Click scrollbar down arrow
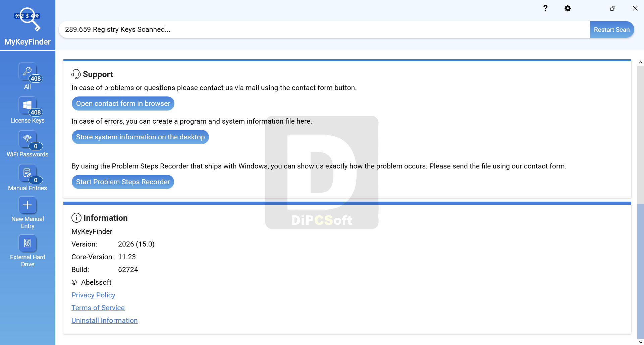Screen dimensions: 644x345 [x=641, y=342]
